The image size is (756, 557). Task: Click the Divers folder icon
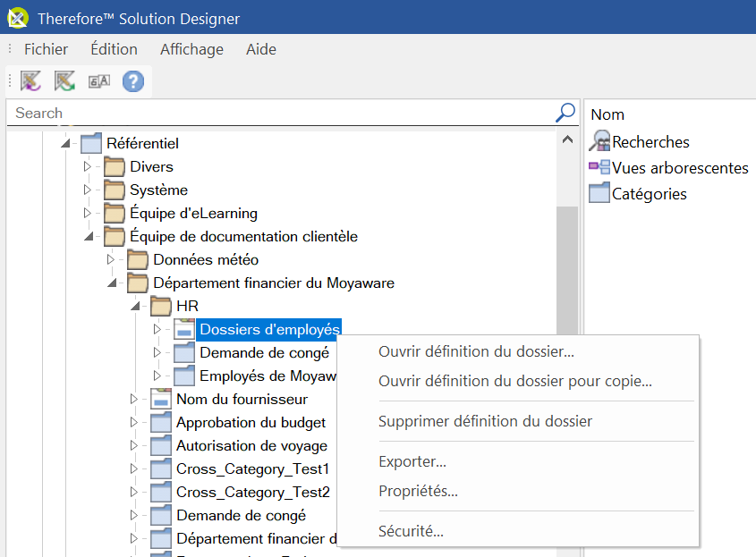pyautogui.click(x=115, y=166)
